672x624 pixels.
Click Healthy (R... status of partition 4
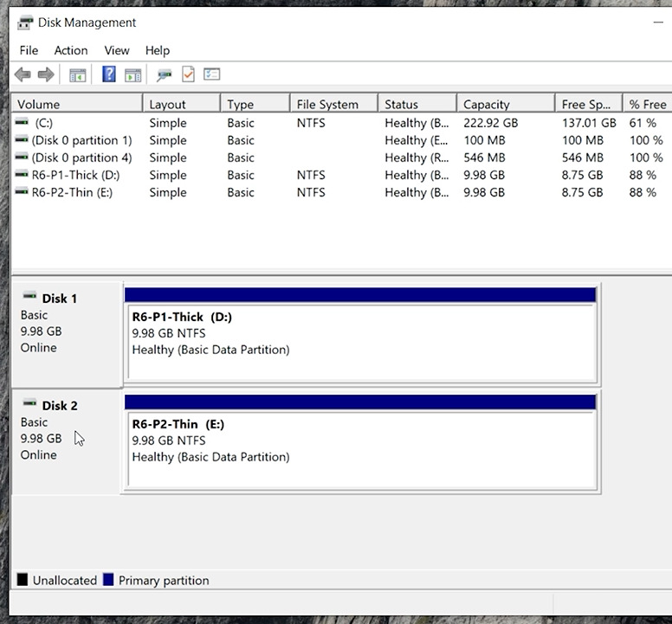417,158
